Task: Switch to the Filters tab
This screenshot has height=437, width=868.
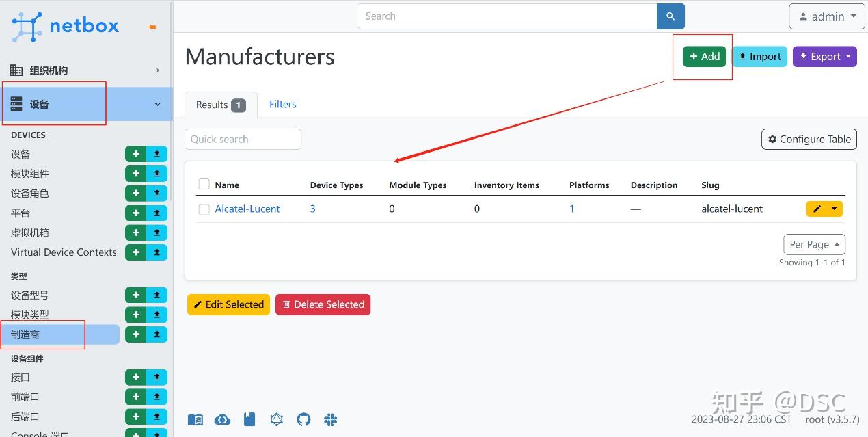Action: pyautogui.click(x=282, y=104)
